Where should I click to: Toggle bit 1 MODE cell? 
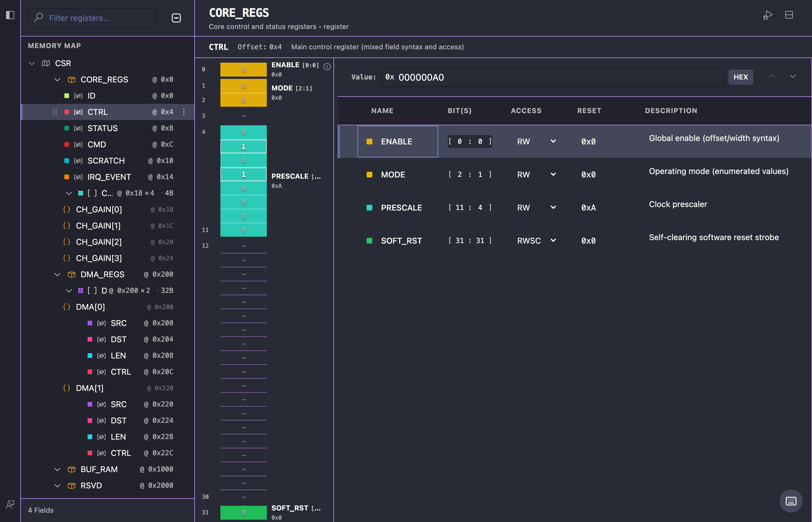(243, 86)
